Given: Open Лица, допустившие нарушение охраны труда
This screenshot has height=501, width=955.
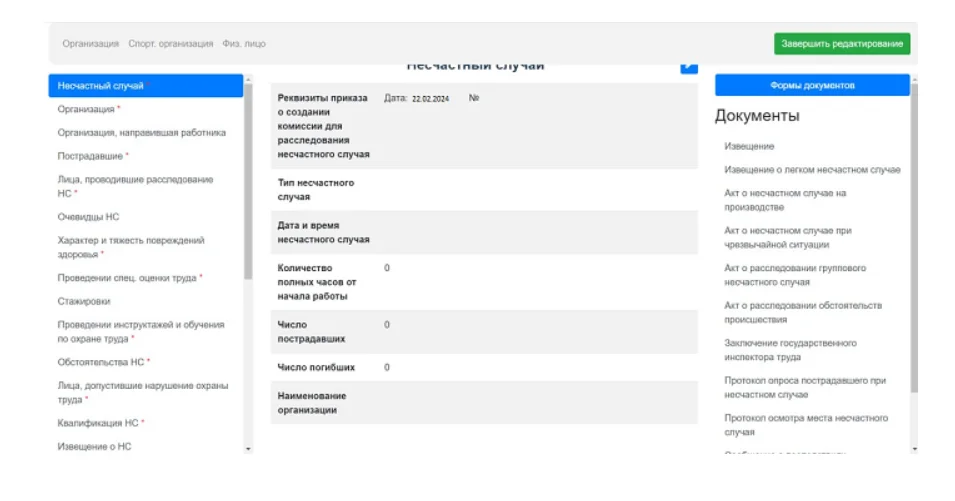Looking at the screenshot, I should 143,393.
